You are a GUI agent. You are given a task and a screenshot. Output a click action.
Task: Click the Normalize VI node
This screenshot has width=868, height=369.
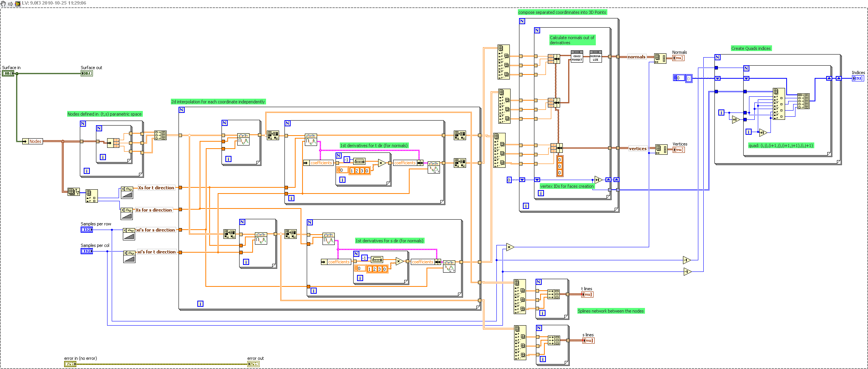tap(595, 56)
